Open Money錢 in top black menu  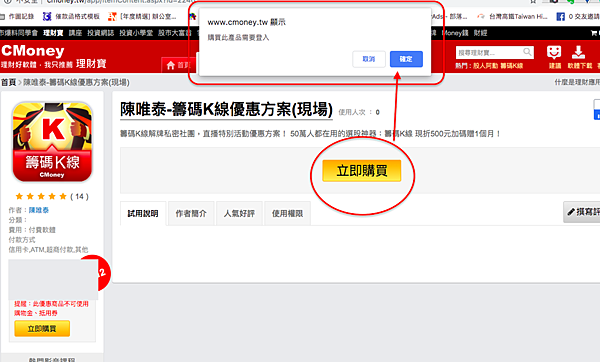[455, 33]
